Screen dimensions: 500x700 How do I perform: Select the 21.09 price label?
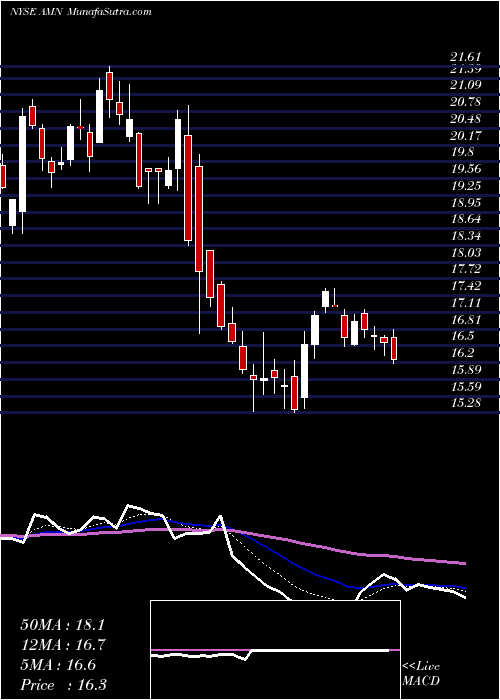(x=466, y=85)
